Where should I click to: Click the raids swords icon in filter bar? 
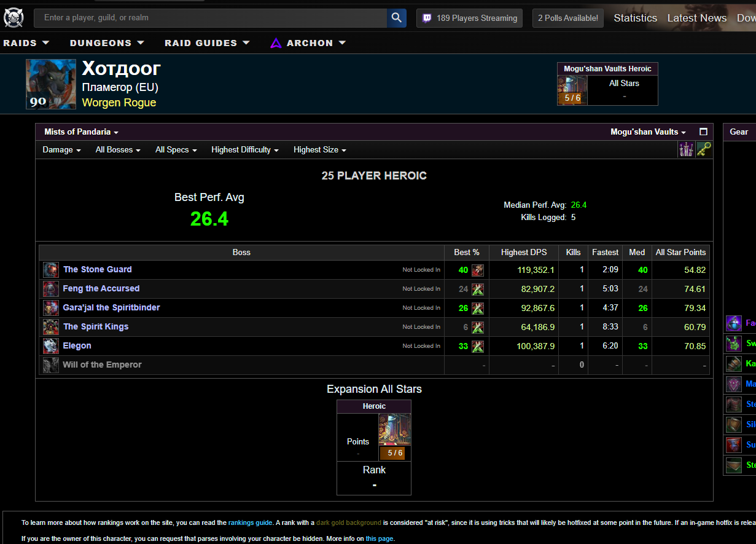(685, 149)
